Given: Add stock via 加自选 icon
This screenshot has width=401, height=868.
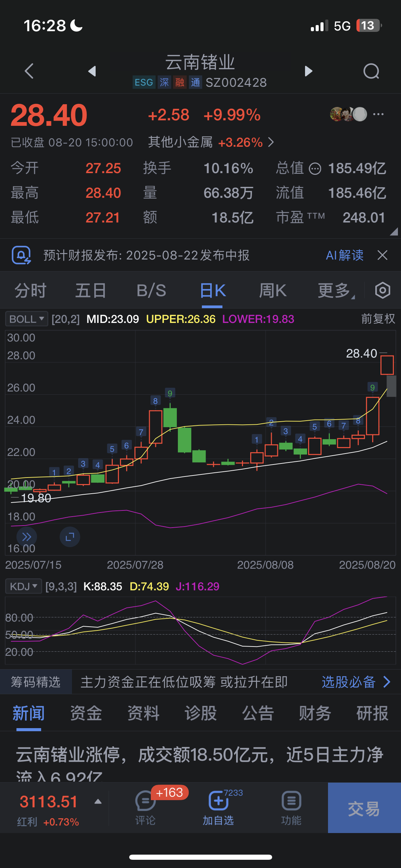Looking at the screenshot, I should click(x=218, y=808).
